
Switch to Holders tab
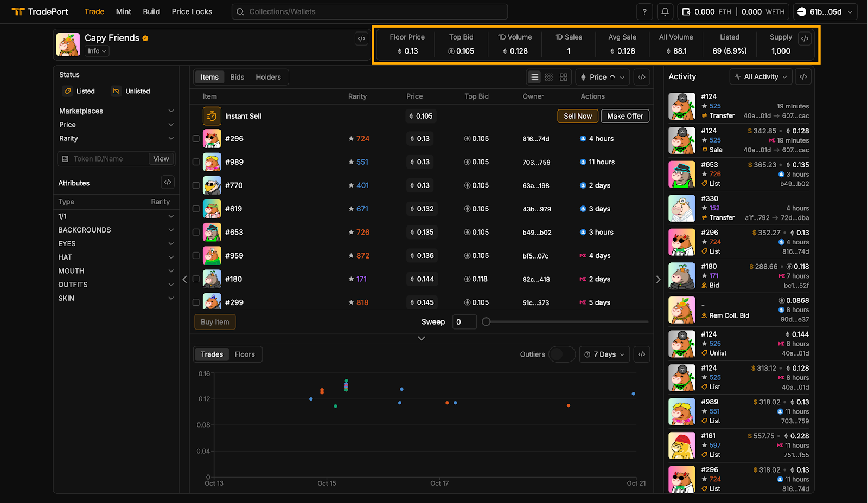pyautogui.click(x=269, y=77)
